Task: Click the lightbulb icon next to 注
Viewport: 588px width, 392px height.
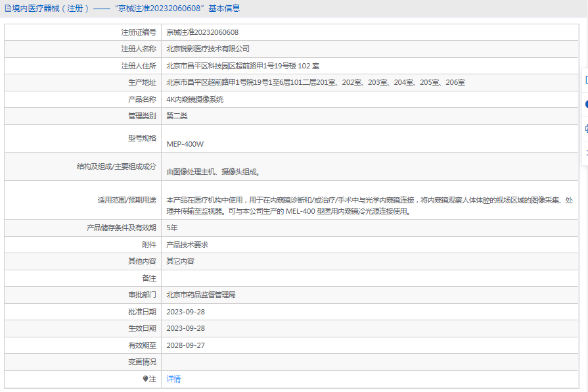Action: [x=145, y=379]
